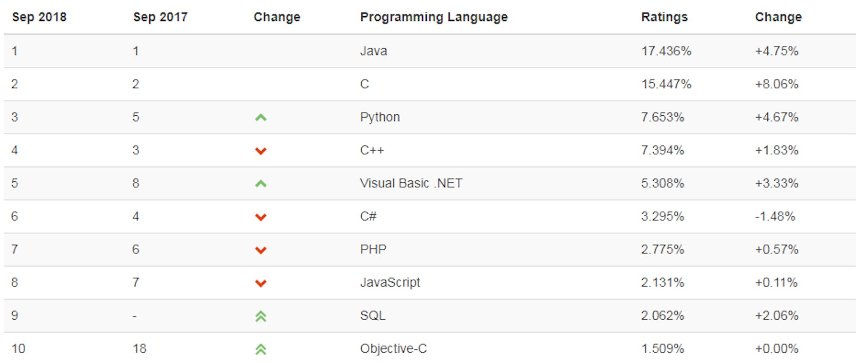Click the 1.509% rating for Objective-C
This screenshot has height=363, width=868.
click(662, 349)
